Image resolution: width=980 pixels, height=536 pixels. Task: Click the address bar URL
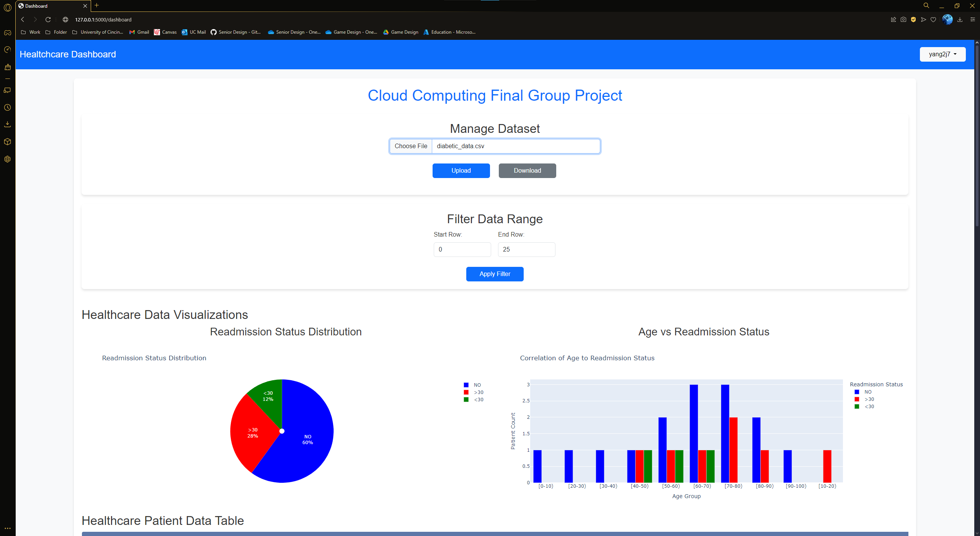coord(103,20)
